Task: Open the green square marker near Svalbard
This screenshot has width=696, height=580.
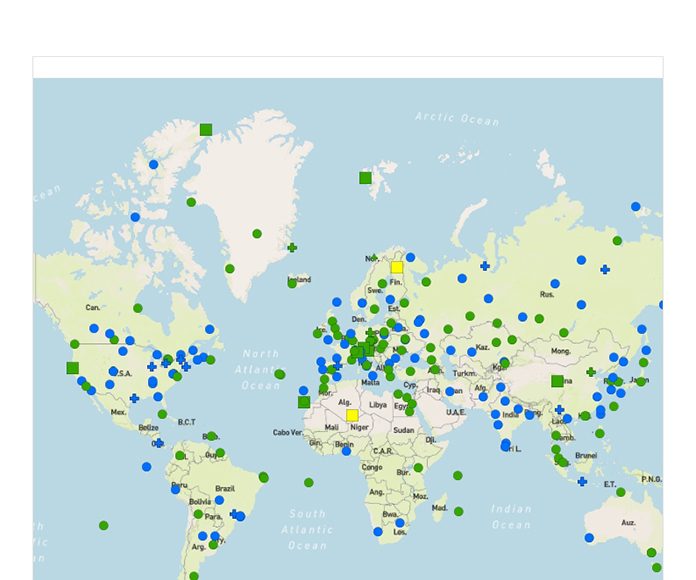Action: pyautogui.click(x=366, y=178)
